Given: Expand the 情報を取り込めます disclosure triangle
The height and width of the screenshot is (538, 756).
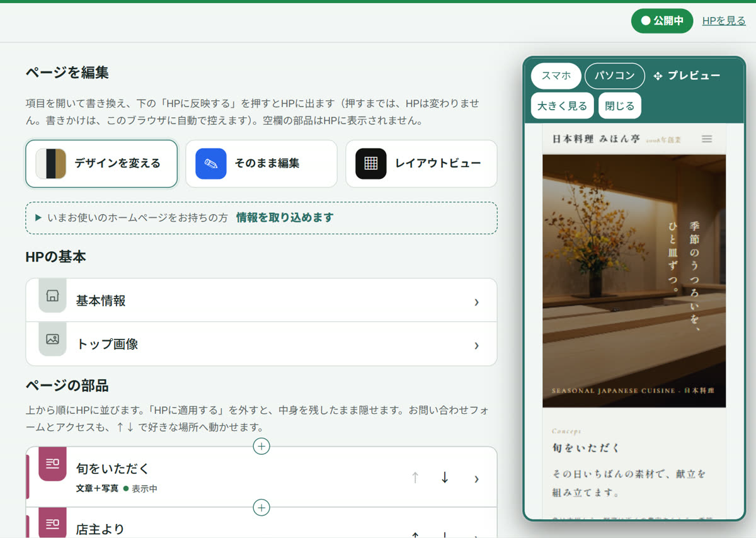Looking at the screenshot, I should click(38, 218).
